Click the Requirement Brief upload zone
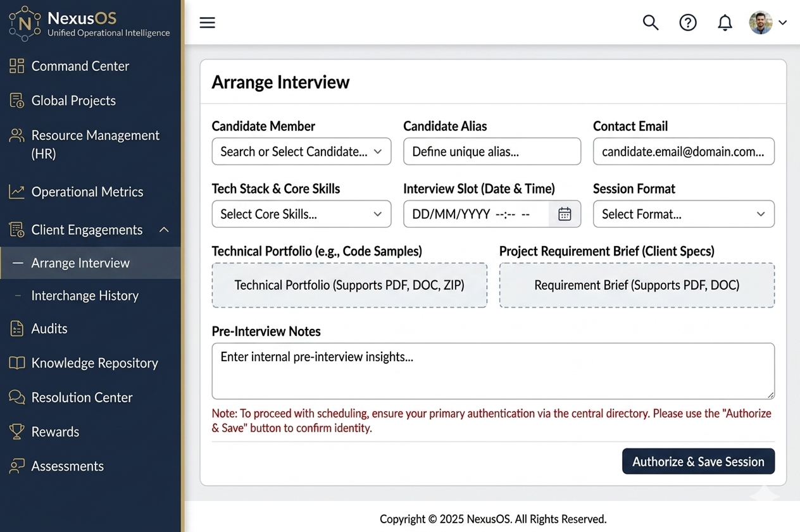Screen dimensions: 800x532 click(x=637, y=285)
